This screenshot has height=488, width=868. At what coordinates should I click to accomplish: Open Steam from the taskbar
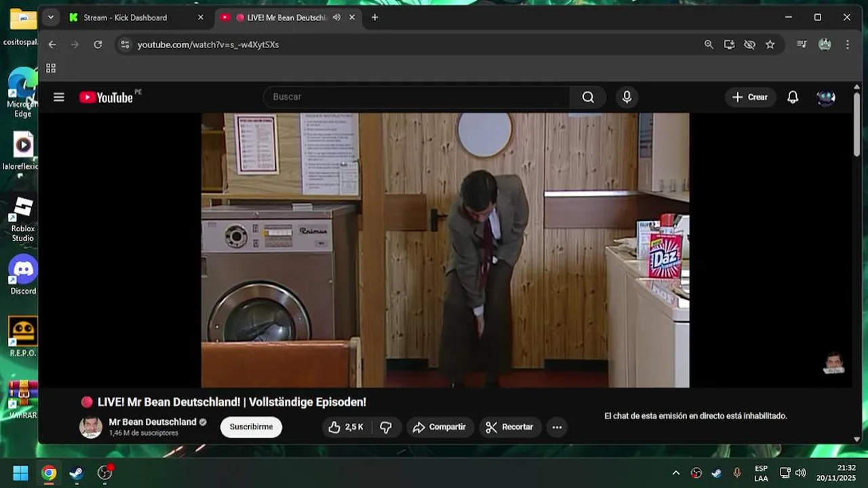[x=77, y=472]
